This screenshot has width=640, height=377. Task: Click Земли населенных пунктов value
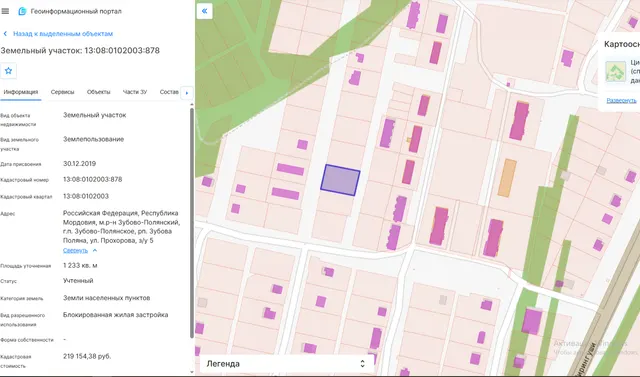point(107,298)
